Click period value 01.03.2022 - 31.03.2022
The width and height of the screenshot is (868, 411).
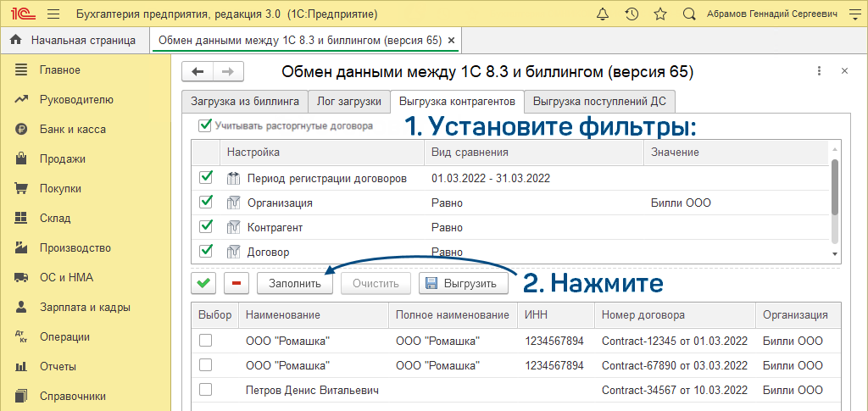490,178
